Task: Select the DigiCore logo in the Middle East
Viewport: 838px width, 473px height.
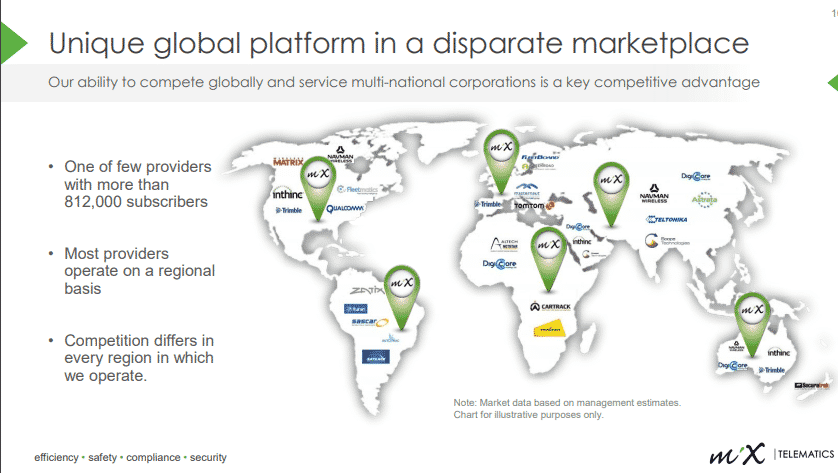Action: (578, 227)
